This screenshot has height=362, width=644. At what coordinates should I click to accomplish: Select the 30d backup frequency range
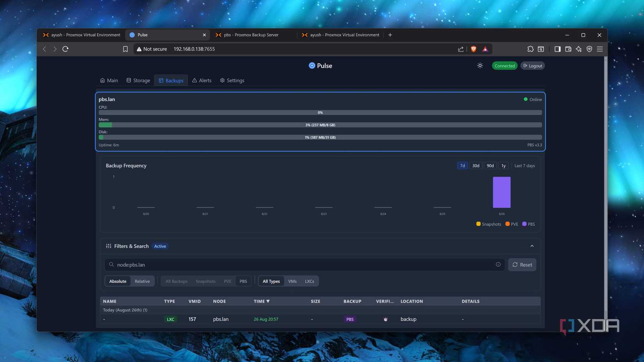[475, 165]
